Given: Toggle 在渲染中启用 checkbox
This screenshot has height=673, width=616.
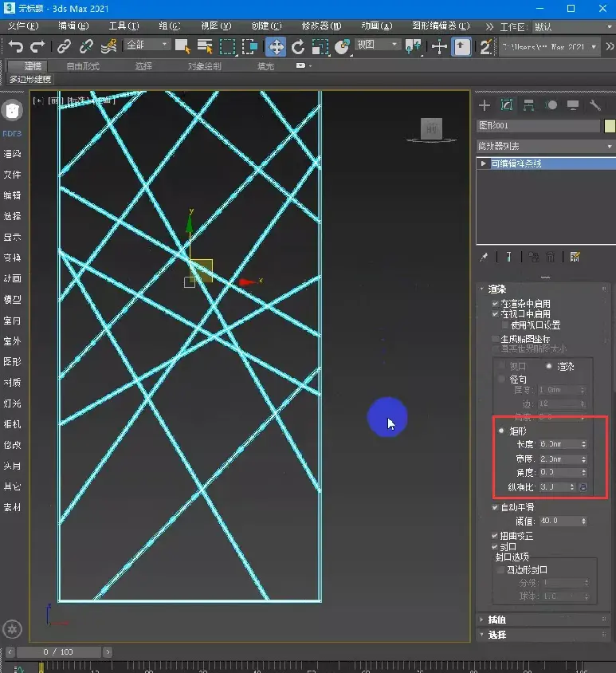Looking at the screenshot, I should (x=495, y=304).
